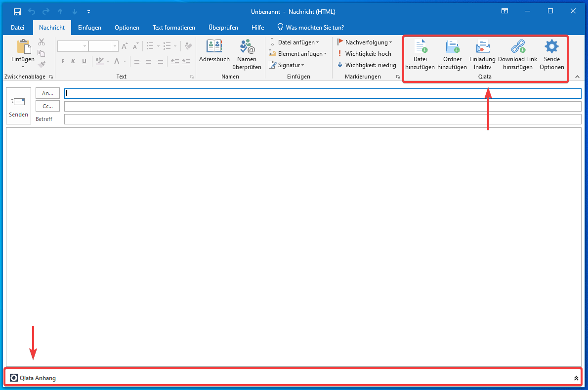Click Download Link hinzufügen

517,53
